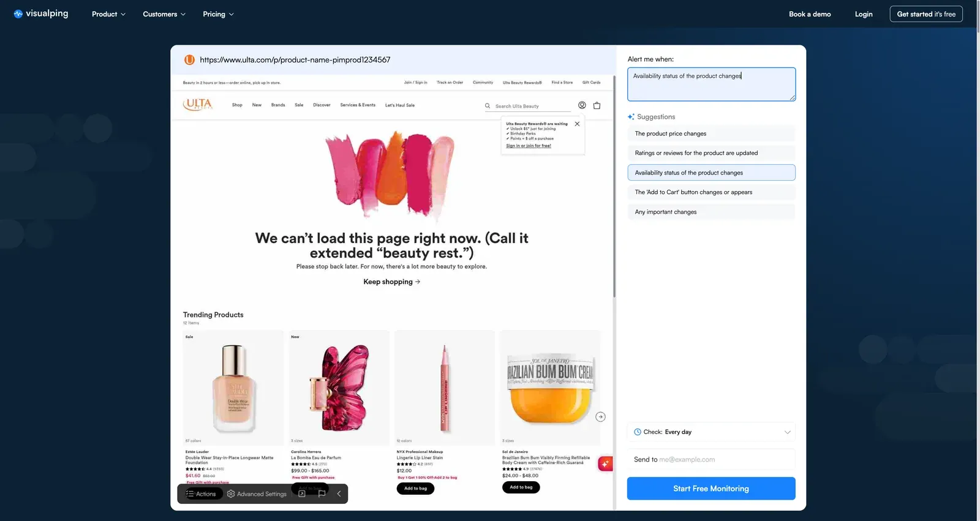Screen dimensions: 980x521
Task: Click the orange Ulta favicon icon
Action: coord(189,60)
